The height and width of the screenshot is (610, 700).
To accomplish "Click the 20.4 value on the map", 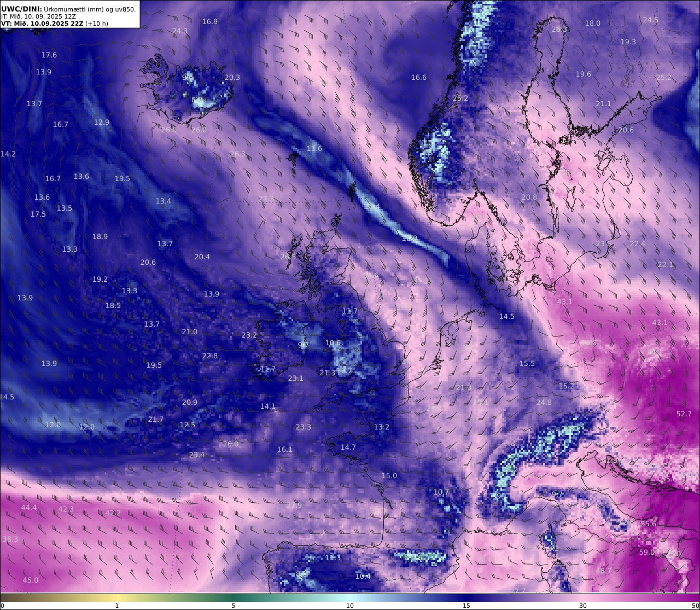I will (202, 257).
